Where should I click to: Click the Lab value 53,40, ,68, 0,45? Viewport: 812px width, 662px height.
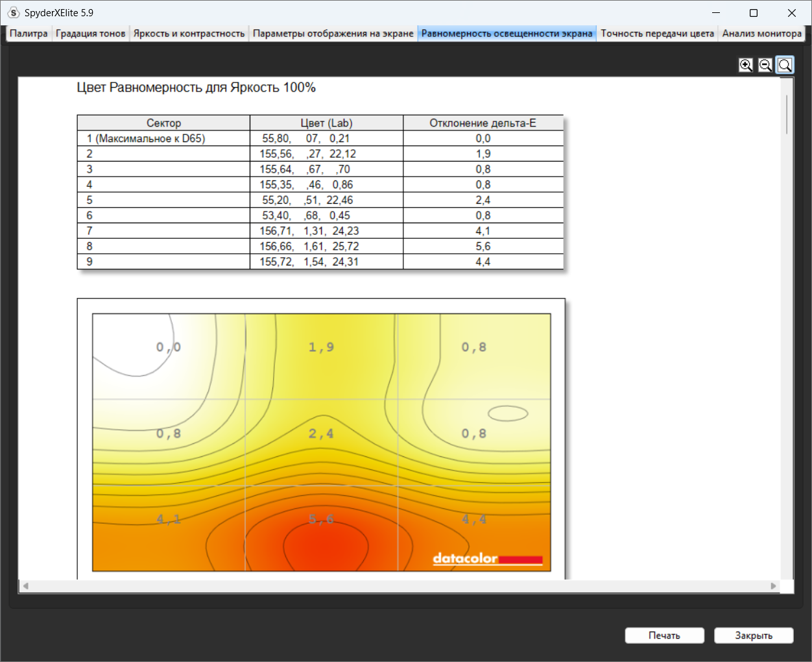(306, 215)
